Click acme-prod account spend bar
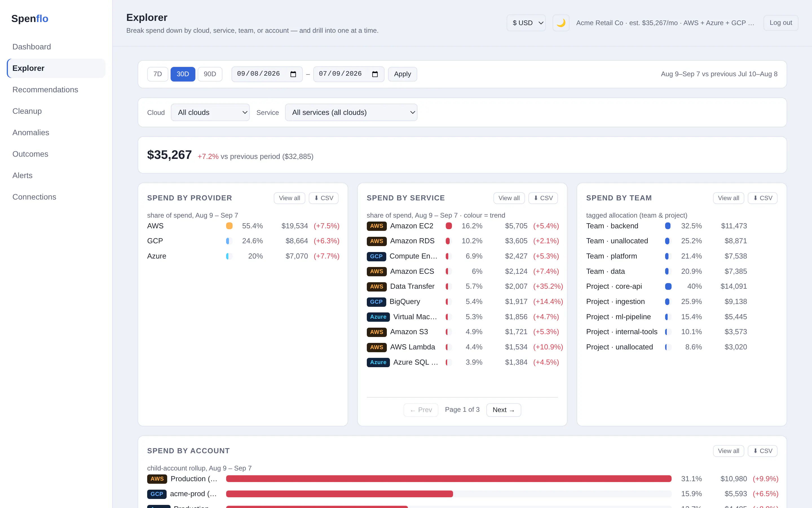This screenshot has width=812, height=508. [449, 494]
